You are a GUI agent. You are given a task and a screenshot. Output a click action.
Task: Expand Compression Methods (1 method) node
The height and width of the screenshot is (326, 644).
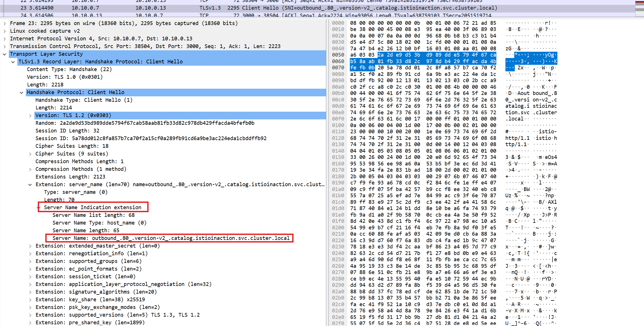[30, 169]
